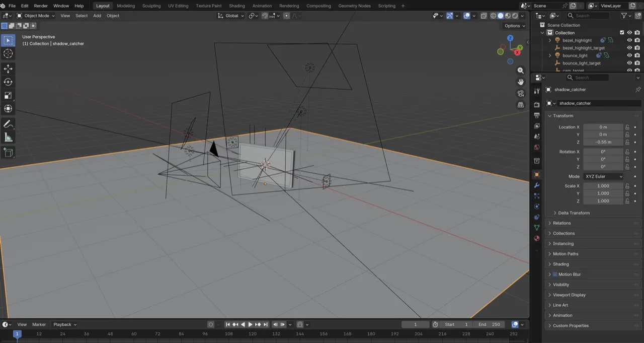Expand the bezel_highlight object in the Outliner
Viewport: 644px width, 343px height.
[x=549, y=40]
